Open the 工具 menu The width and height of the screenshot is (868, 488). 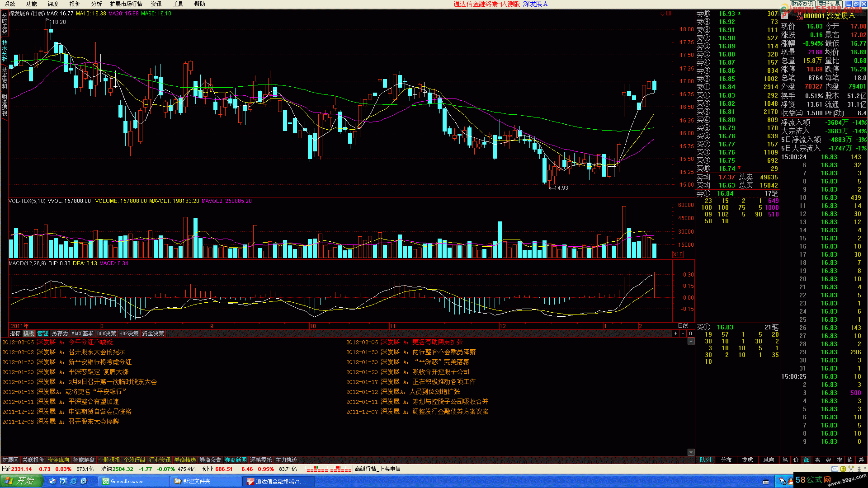(x=178, y=4)
